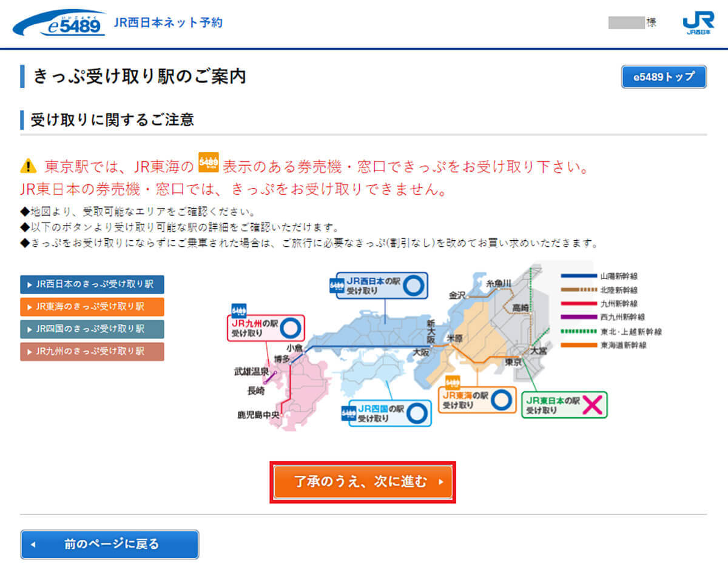Click the 小倉 station label on map
Screen dimensions: 728x564
coord(295,348)
